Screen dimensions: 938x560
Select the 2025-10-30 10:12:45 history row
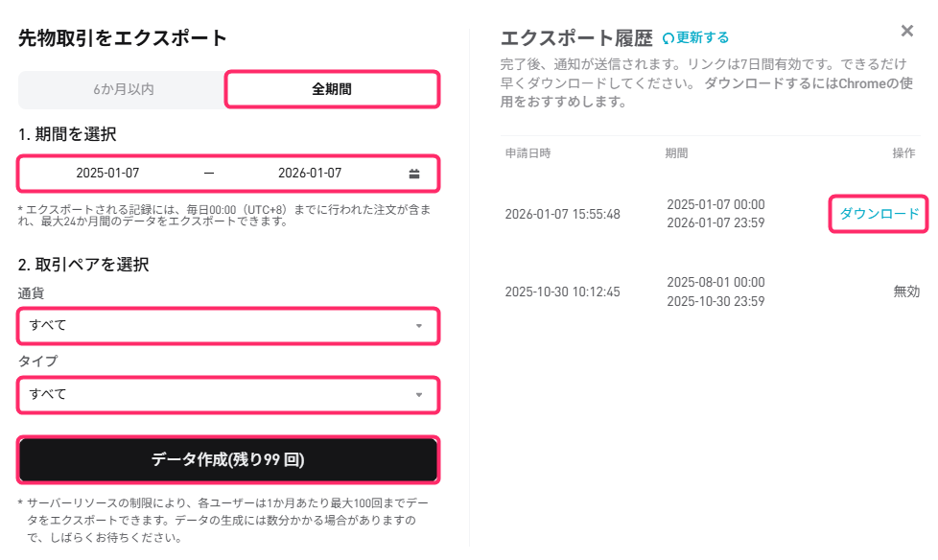click(x=562, y=292)
